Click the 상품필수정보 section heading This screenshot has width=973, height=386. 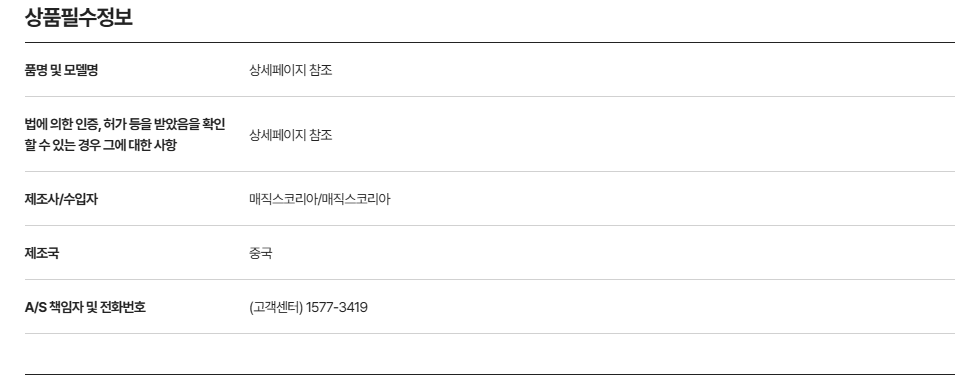click(79, 17)
